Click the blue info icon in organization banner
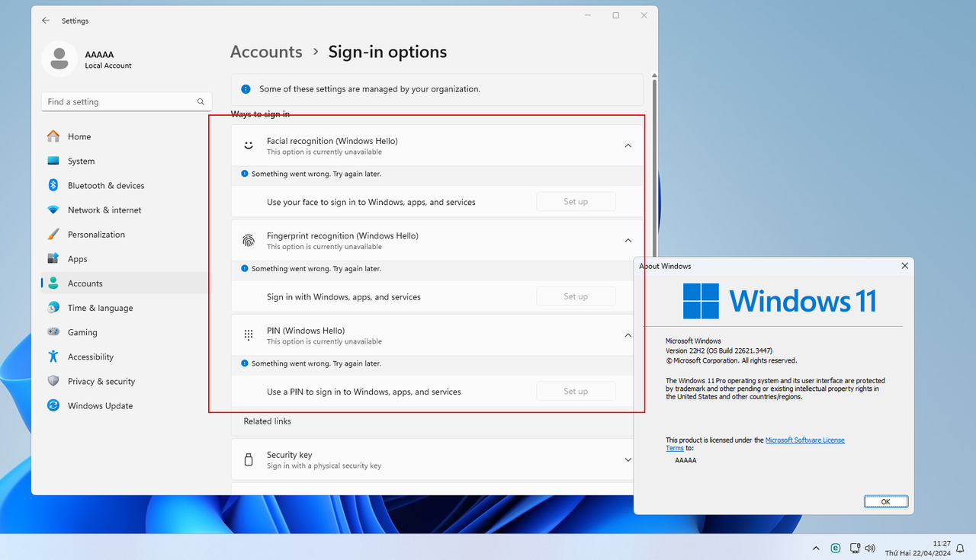 click(x=246, y=88)
